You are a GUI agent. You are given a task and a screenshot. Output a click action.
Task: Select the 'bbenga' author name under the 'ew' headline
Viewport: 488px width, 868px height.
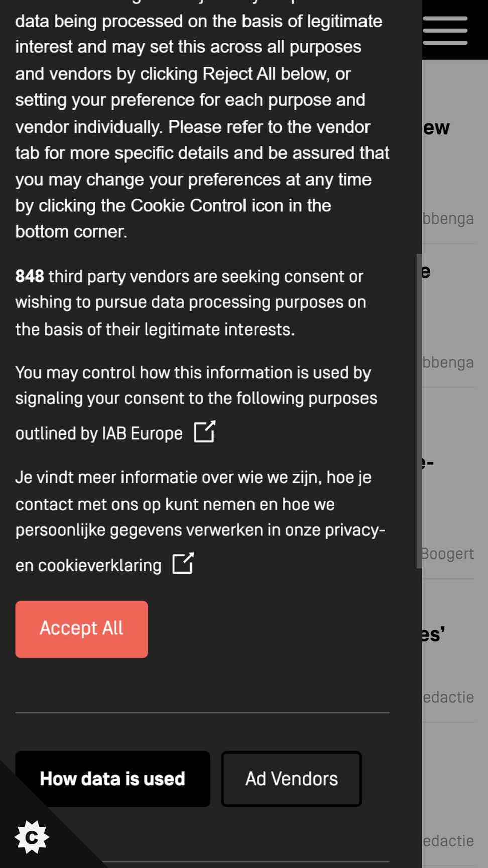click(448, 219)
